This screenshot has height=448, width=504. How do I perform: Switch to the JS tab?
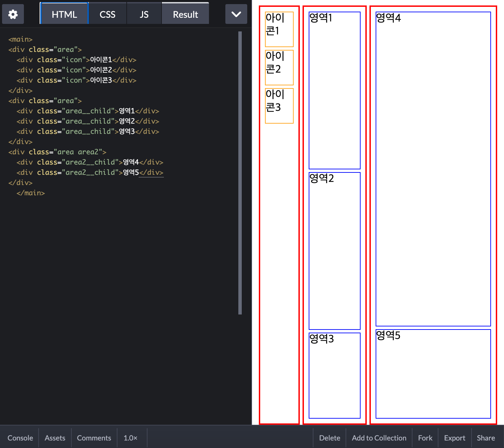(144, 14)
